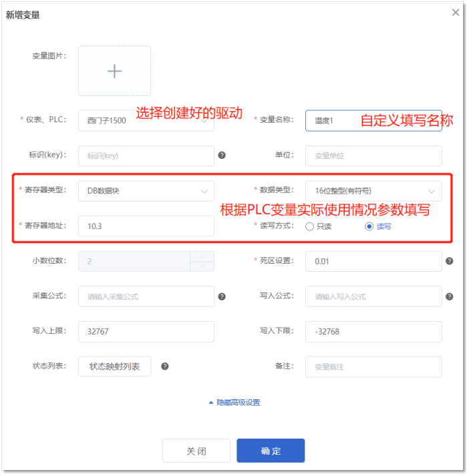This screenshot has width=469, height=476.
Task: Focus the 死区设置 input with 0.01
Action: coord(373,262)
